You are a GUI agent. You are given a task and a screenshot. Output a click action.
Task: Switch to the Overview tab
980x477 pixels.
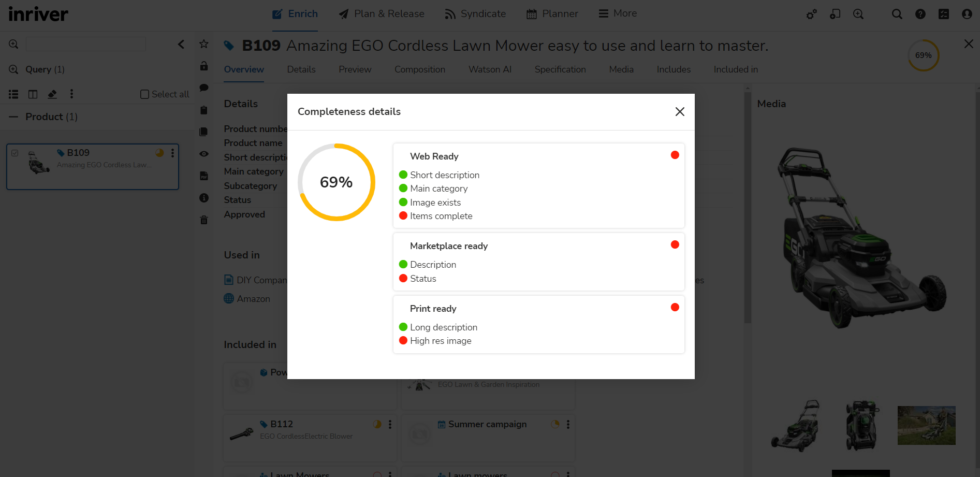pyautogui.click(x=244, y=69)
